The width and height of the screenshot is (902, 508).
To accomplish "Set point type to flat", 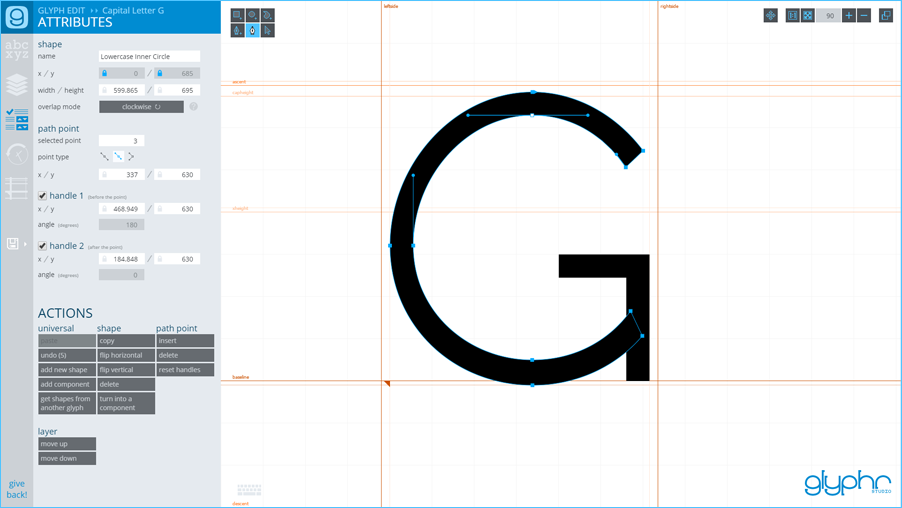I will (x=117, y=156).
